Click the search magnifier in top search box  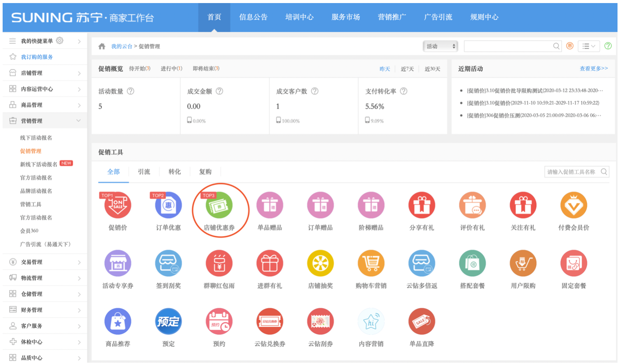(556, 46)
